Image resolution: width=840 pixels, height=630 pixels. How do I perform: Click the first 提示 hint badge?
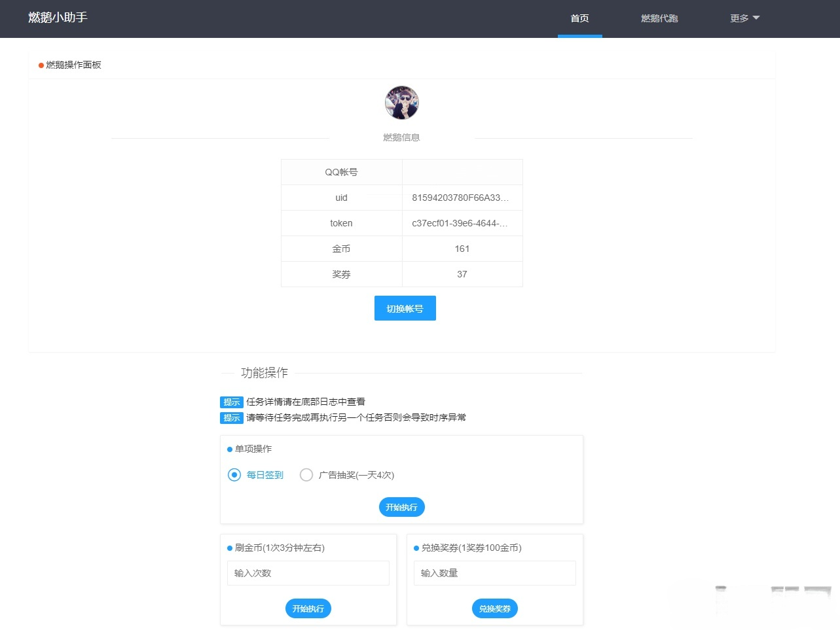click(230, 402)
